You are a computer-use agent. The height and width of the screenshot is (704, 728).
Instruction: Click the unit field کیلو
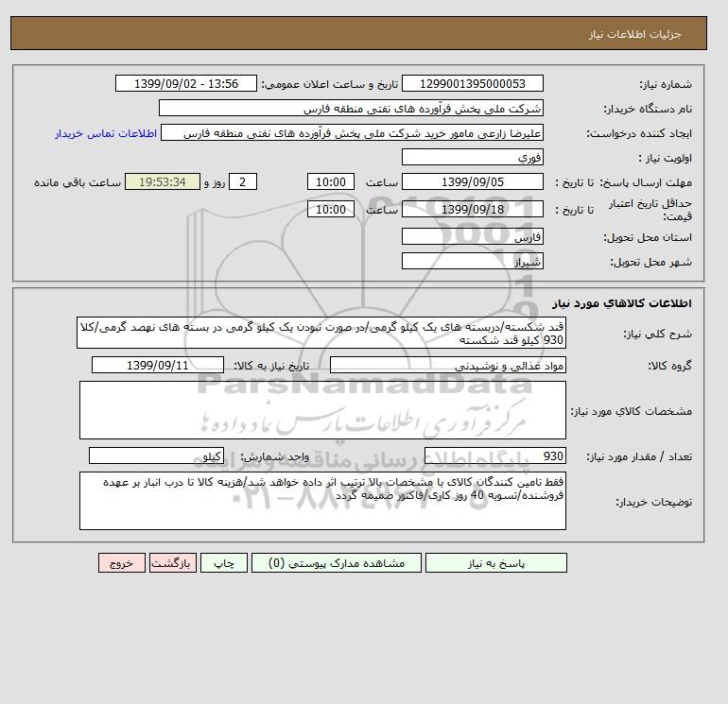(156, 455)
